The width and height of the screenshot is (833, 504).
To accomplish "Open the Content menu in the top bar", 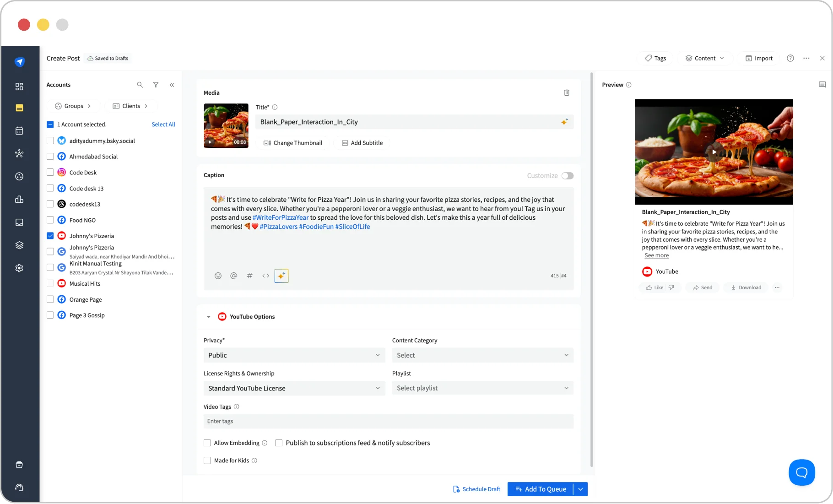I will (704, 58).
